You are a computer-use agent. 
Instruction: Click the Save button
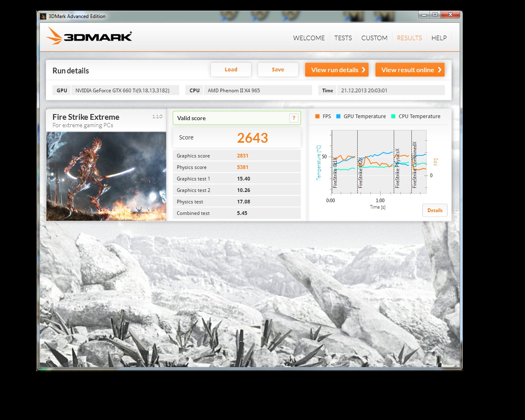tap(278, 70)
